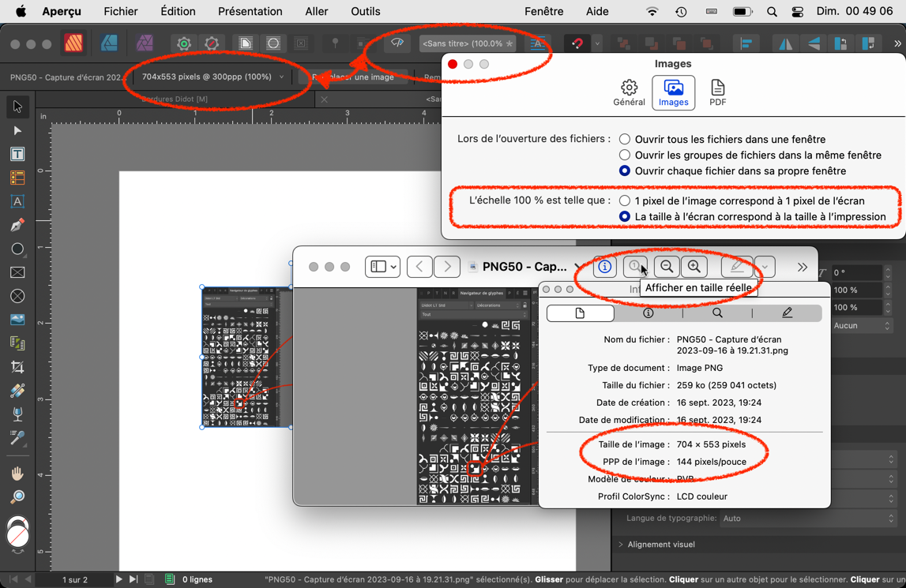
Task: Activate the Hand pan tool
Action: (17, 473)
